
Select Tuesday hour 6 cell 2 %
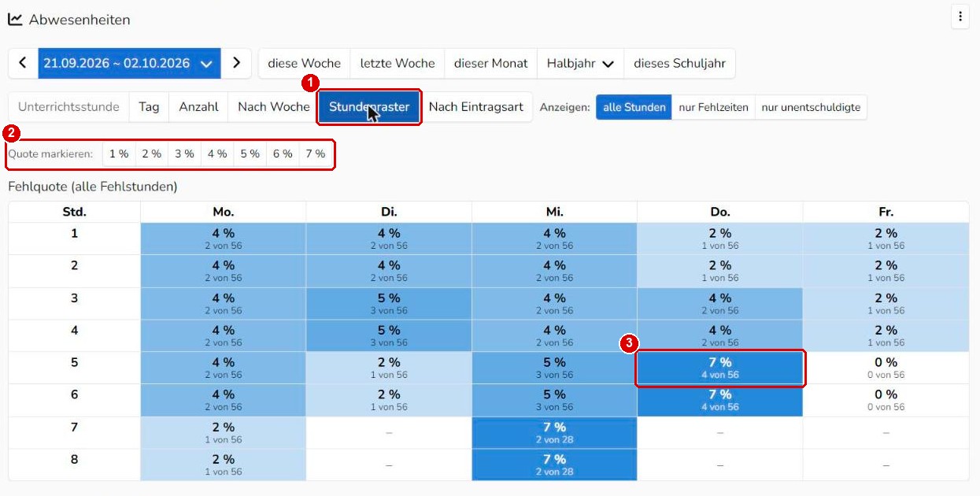pyautogui.click(x=389, y=400)
